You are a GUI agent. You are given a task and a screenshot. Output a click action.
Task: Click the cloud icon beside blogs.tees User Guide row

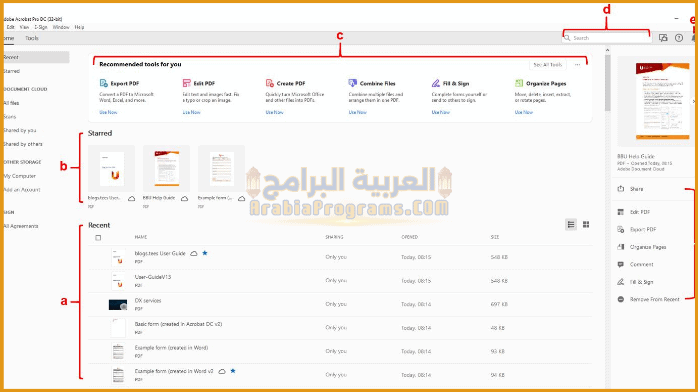194,253
